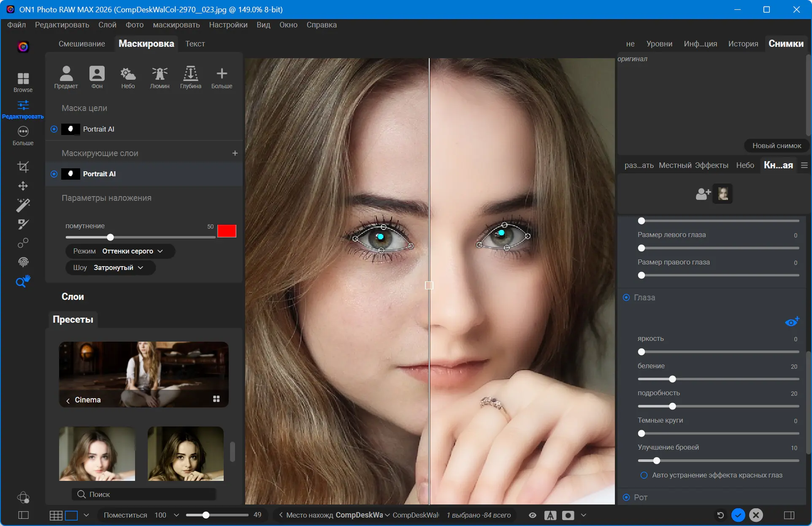This screenshot has width=812, height=526.
Task: Toggle the Portrait AI masking layer radio
Action: [x=54, y=174]
